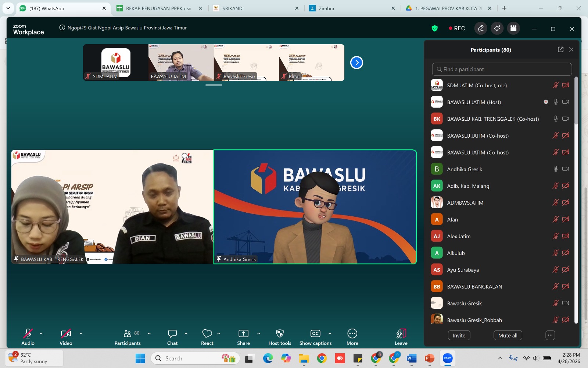Switch to REKAP PENUGASAN PPPK.xlsx tab
588x368 pixels.
[158, 8]
